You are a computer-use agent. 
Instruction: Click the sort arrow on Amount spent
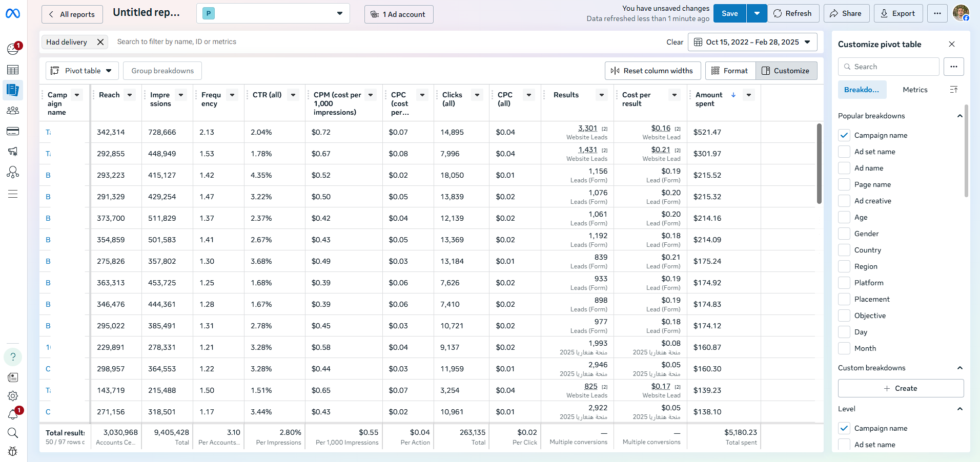tap(733, 95)
